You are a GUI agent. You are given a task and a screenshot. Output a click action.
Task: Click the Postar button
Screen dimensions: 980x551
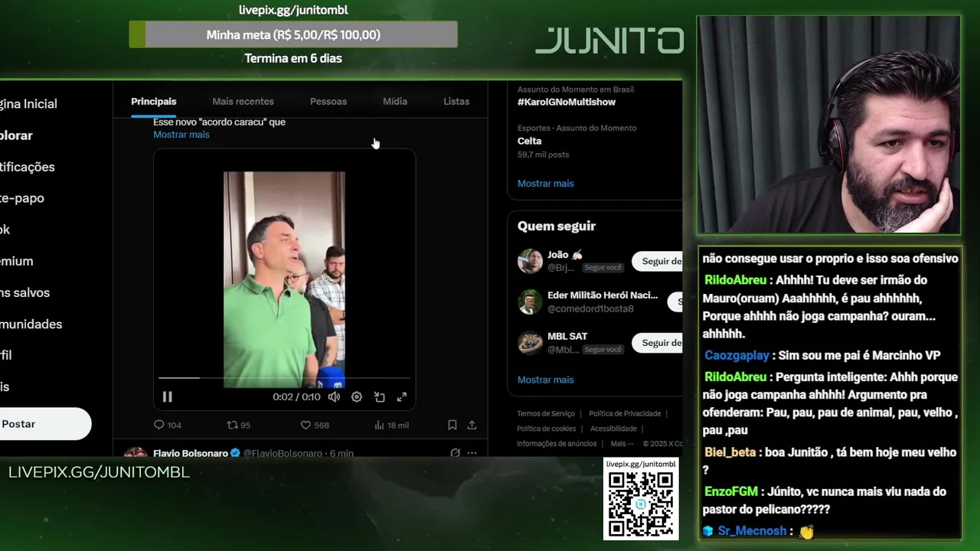45,424
